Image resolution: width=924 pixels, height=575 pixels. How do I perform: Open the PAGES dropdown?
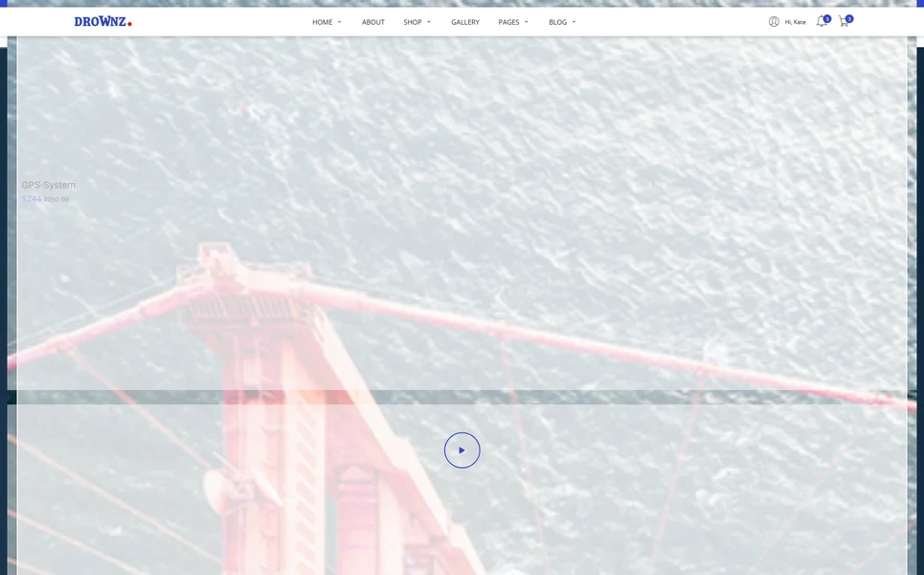[508, 21]
